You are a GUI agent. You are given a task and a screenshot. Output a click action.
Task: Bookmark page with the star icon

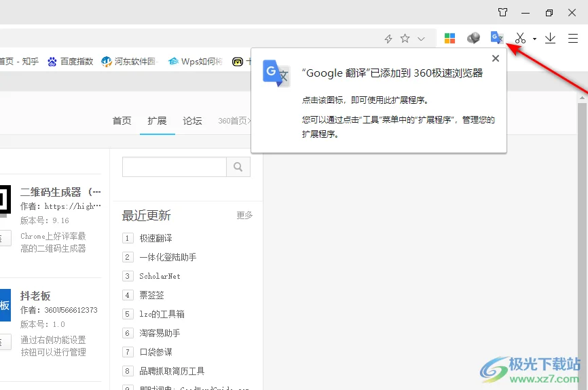(405, 38)
